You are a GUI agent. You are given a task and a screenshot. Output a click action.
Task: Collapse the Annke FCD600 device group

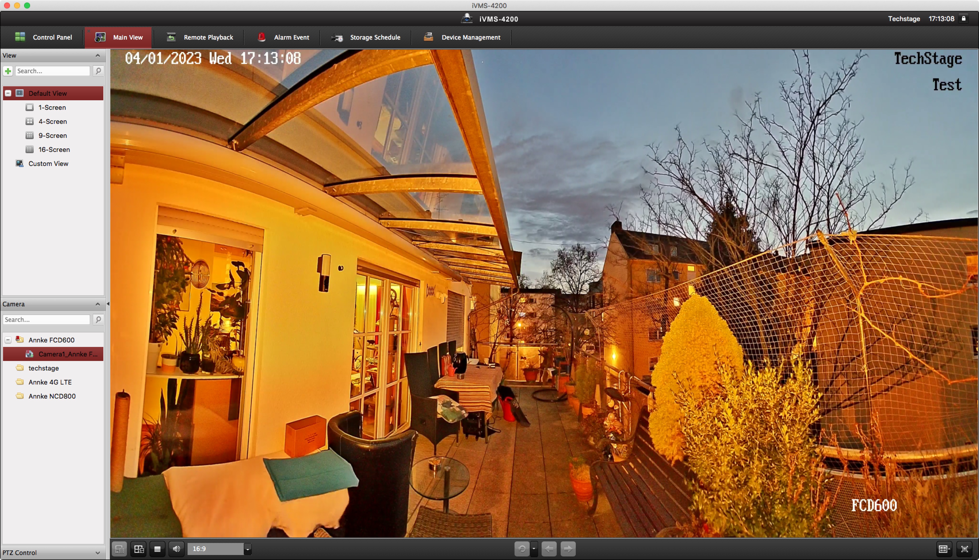pyautogui.click(x=8, y=340)
